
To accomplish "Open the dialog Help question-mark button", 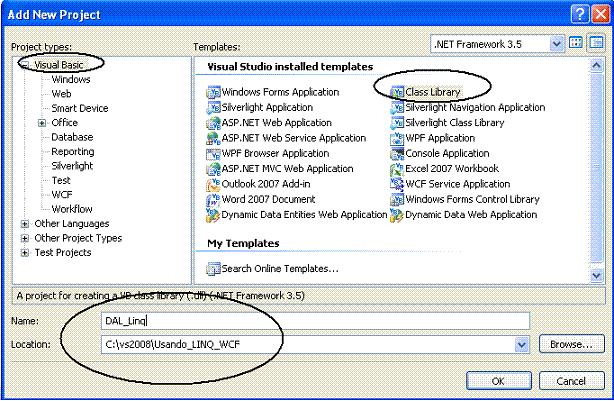I will [580, 14].
